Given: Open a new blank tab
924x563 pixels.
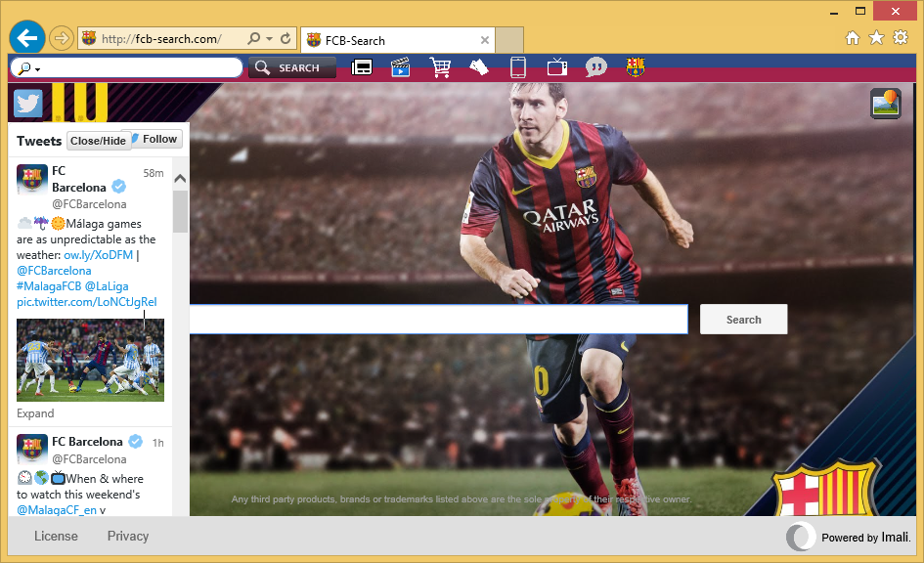Looking at the screenshot, I should (509, 40).
